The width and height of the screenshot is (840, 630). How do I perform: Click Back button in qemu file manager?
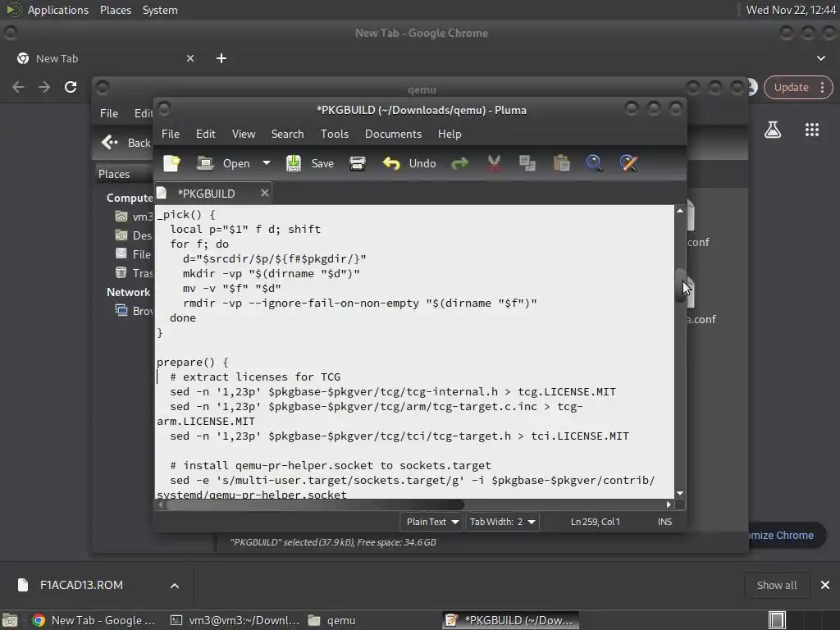coord(126,143)
